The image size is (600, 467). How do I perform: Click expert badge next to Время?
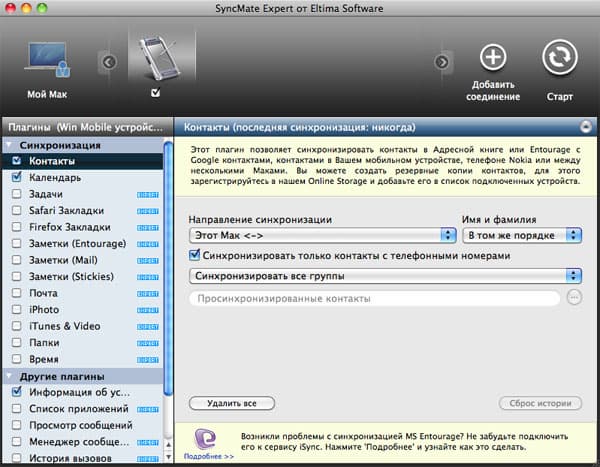[x=148, y=360]
